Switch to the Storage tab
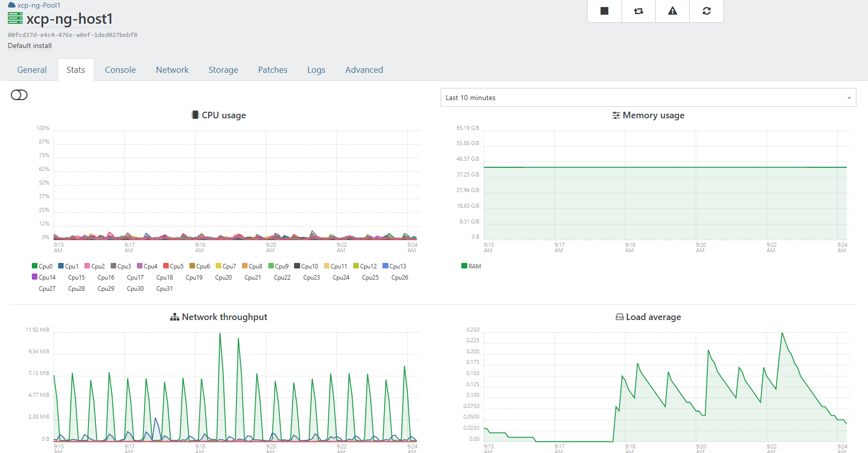This screenshot has height=453, width=868. (223, 70)
